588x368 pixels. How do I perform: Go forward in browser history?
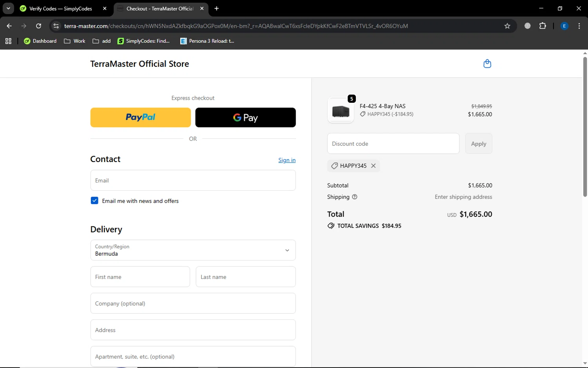coord(24,26)
